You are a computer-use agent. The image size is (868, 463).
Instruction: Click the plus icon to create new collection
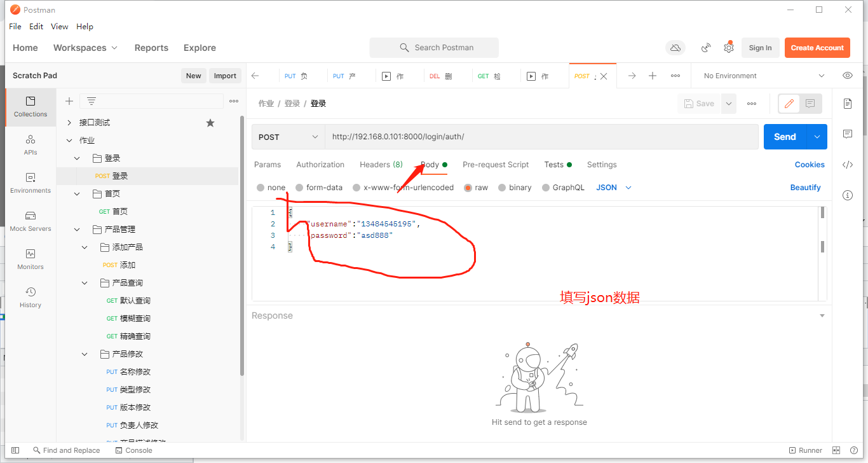pyautogui.click(x=69, y=101)
